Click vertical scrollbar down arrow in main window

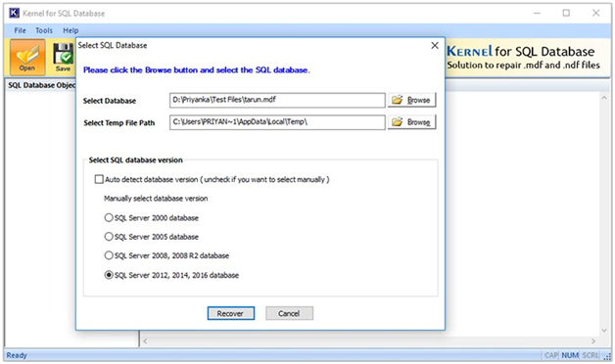(604, 331)
